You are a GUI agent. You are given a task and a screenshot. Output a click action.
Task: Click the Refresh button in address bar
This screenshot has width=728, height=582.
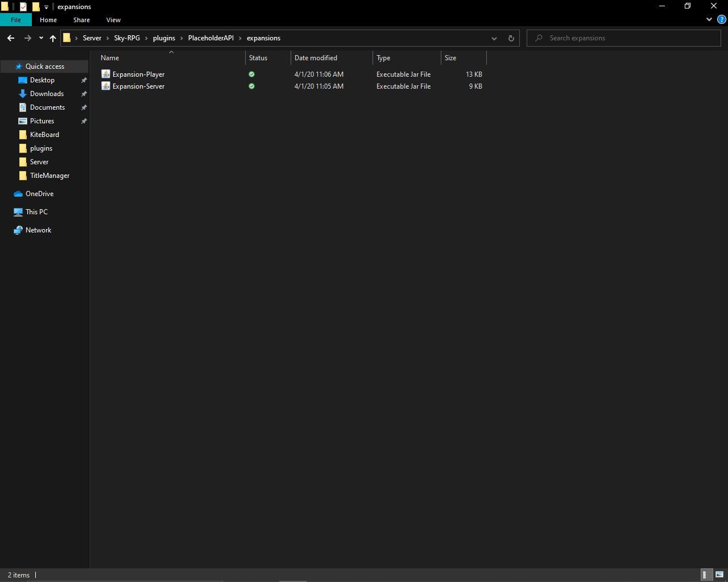[x=511, y=38]
